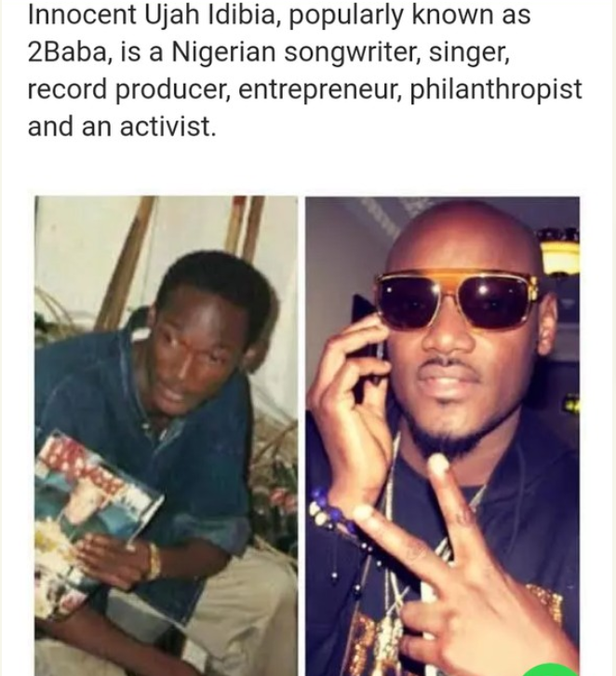Click the word 'activist.' ending the paragraph
Viewport: 616px width, 676px height.
pyautogui.click(x=167, y=128)
